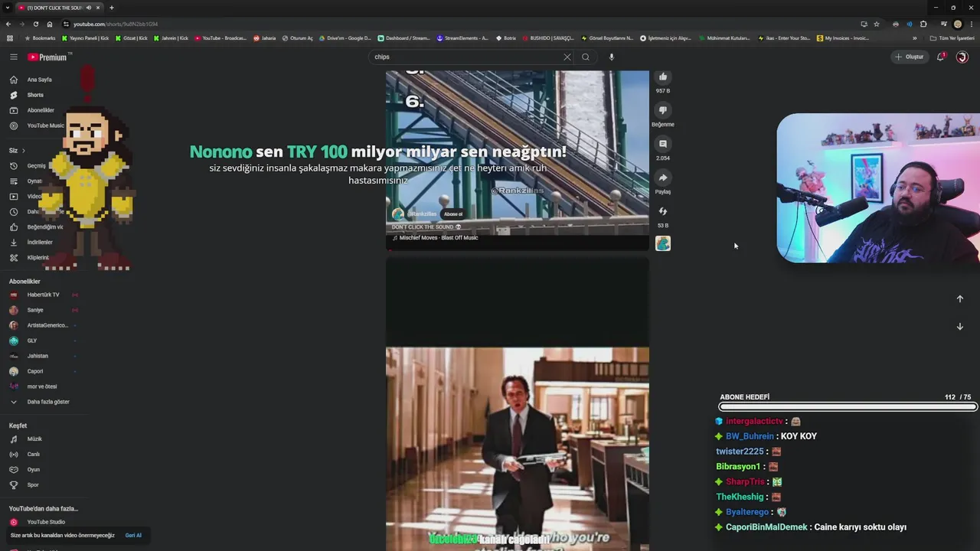Click the browser home button
Viewport: 980px width, 551px height.
coord(50,24)
